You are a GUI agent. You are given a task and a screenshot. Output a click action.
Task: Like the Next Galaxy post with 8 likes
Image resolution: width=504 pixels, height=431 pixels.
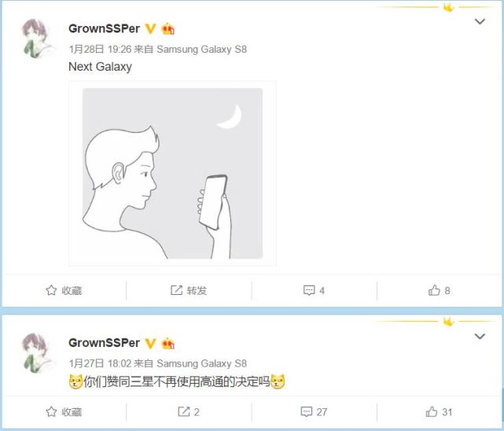[439, 290]
